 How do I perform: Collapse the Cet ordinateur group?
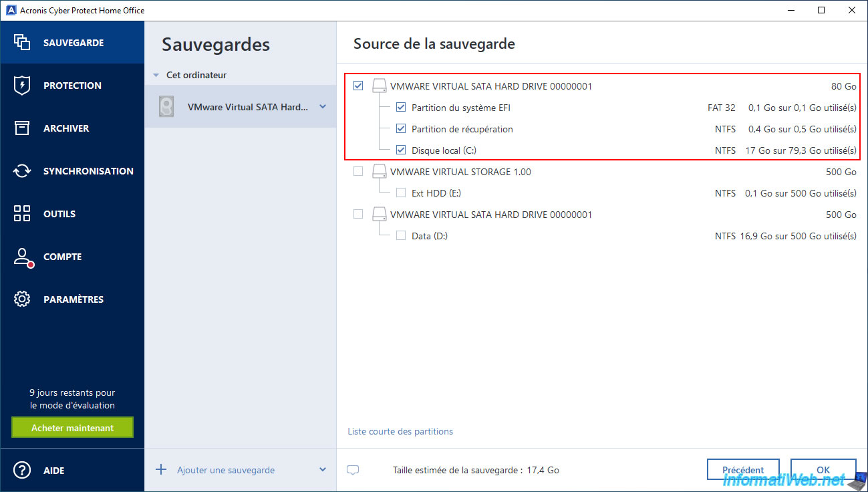pos(156,76)
